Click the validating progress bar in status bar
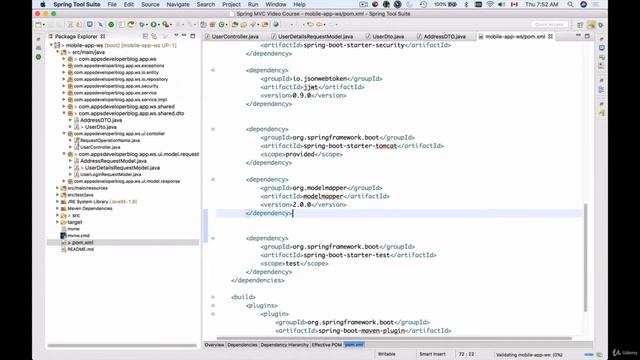640x360 pixels. pyautogui.click(x=589, y=355)
